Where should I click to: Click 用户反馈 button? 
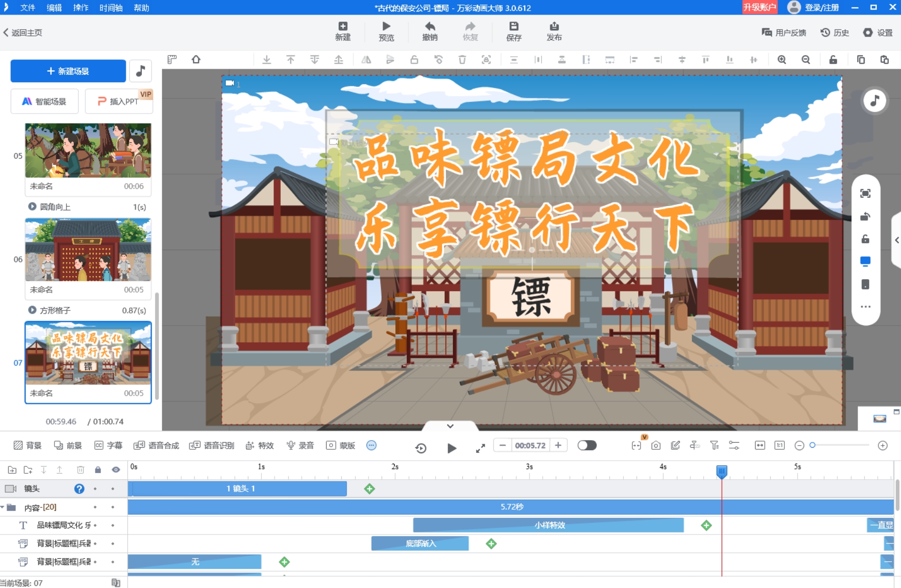(x=784, y=32)
